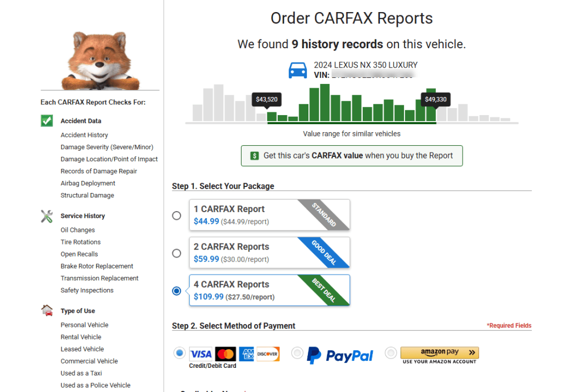Click the Service History heading
562x392 pixels.
coord(83,216)
